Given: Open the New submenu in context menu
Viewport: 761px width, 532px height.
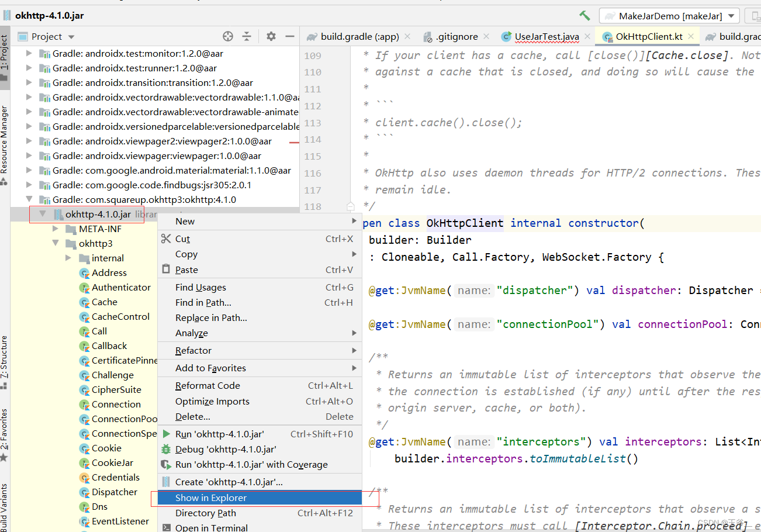Looking at the screenshot, I should pyautogui.click(x=260, y=221).
